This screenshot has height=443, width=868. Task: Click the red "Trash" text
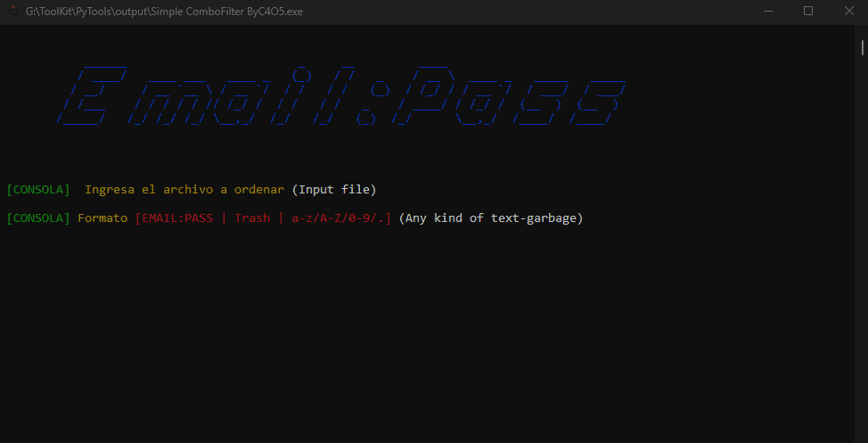[x=252, y=218]
